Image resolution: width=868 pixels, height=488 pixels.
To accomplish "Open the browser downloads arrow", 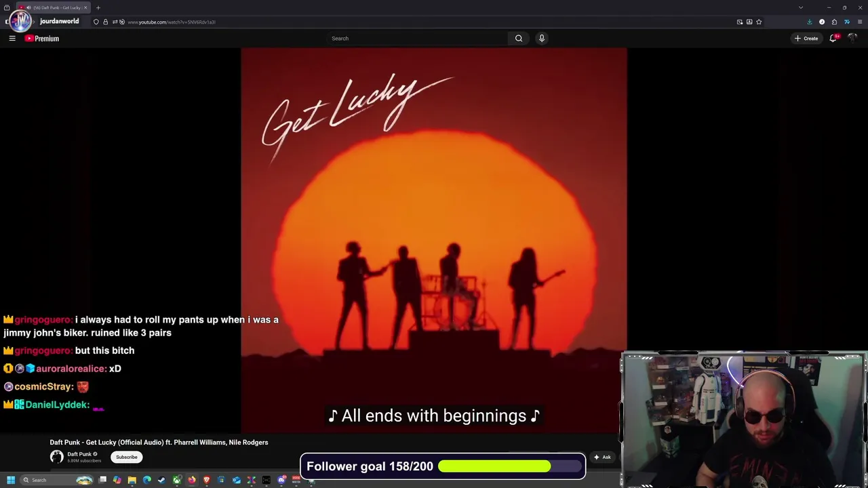I will point(810,22).
